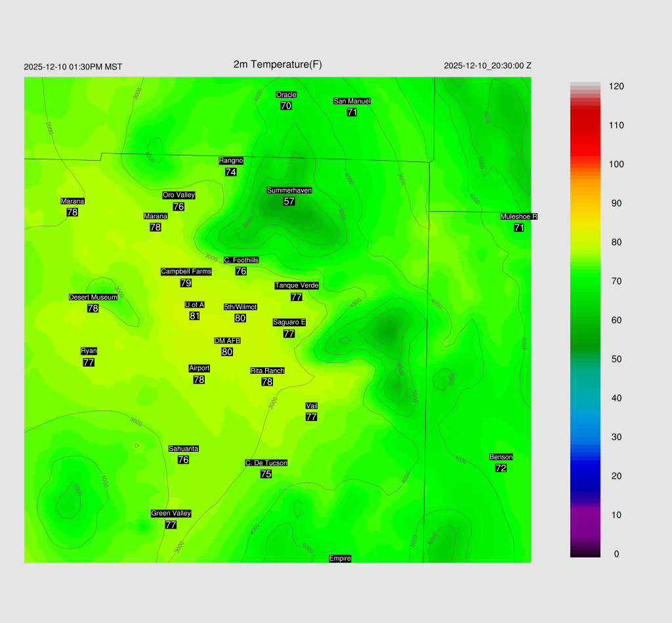The height and width of the screenshot is (623, 672).
Task: Pick the red 110 degree colorbar band
Action: pos(585,125)
